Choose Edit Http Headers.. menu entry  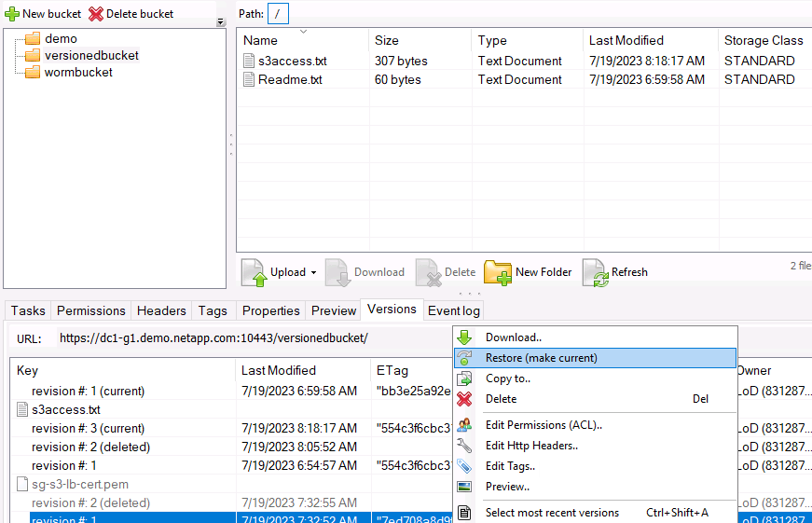595,446
